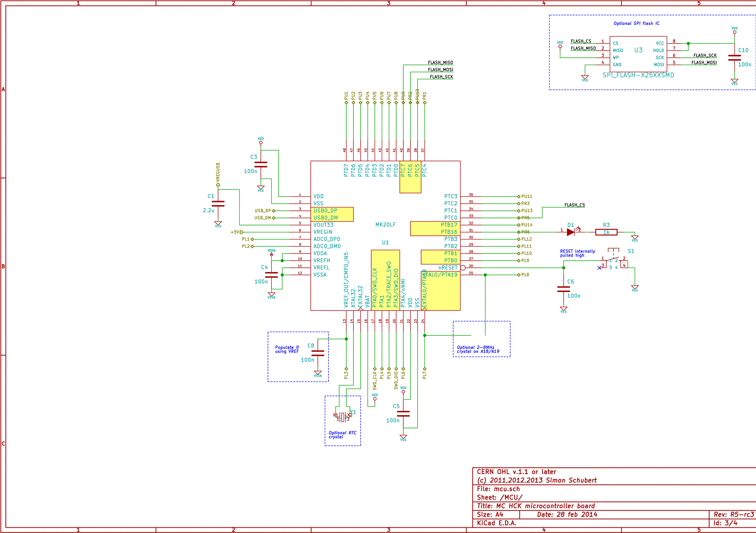The height and width of the screenshot is (533, 756).
Task: Click the RTC crystal Y1 symbol
Action: [342, 417]
